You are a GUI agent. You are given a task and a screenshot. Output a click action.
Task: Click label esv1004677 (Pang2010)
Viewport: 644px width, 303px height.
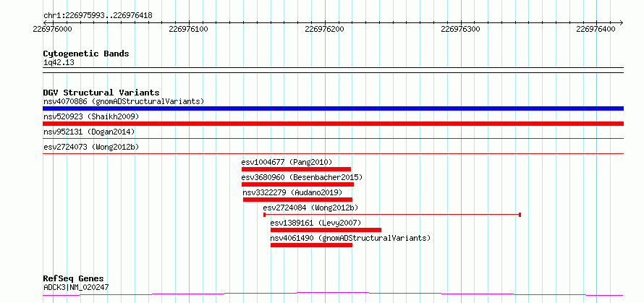tap(287, 162)
